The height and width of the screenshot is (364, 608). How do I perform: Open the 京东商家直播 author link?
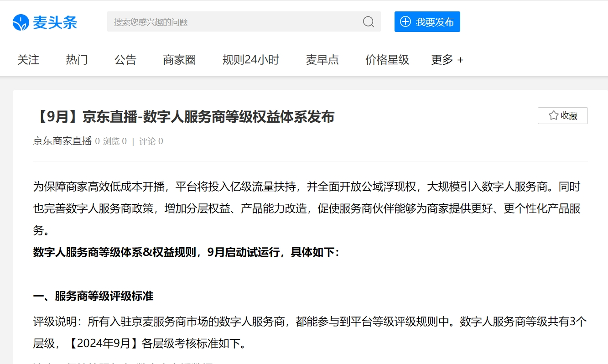coord(62,141)
